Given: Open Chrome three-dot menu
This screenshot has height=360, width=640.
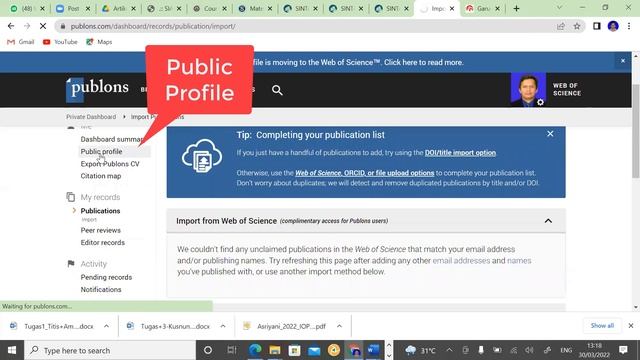Looking at the screenshot, I should 629,26.
